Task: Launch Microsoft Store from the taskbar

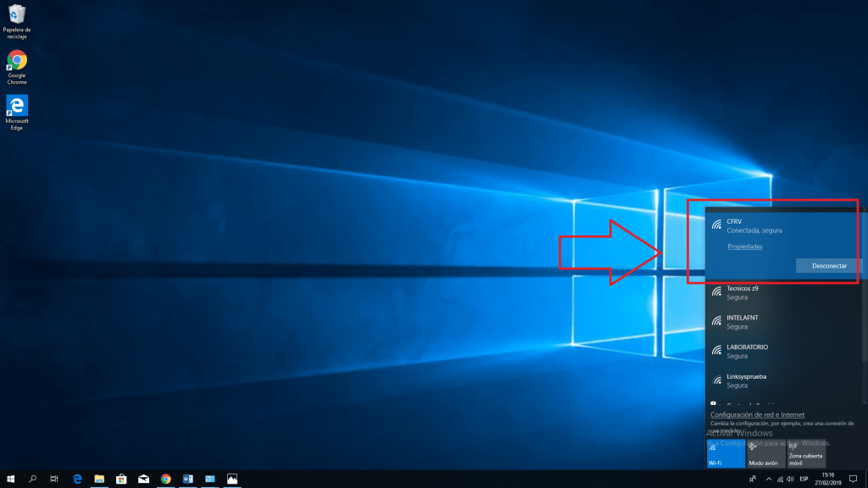Action: 120,479
